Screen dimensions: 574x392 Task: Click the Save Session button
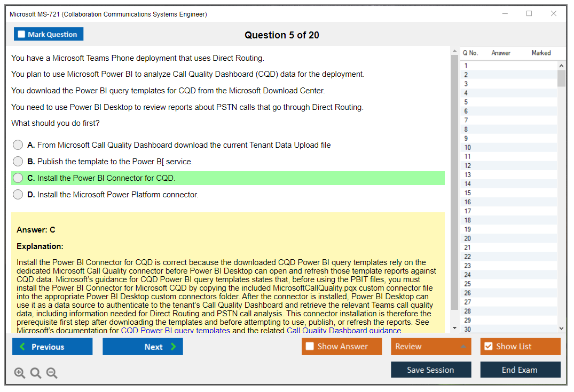point(431,370)
